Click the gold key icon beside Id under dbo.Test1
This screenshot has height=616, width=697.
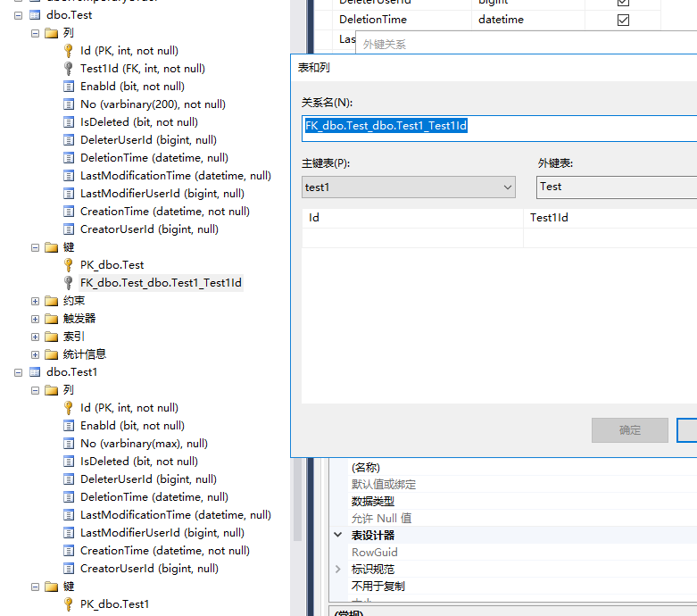(x=69, y=408)
